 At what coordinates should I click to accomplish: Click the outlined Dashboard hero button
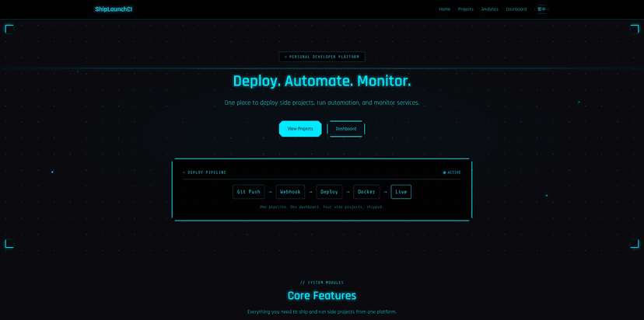click(346, 129)
